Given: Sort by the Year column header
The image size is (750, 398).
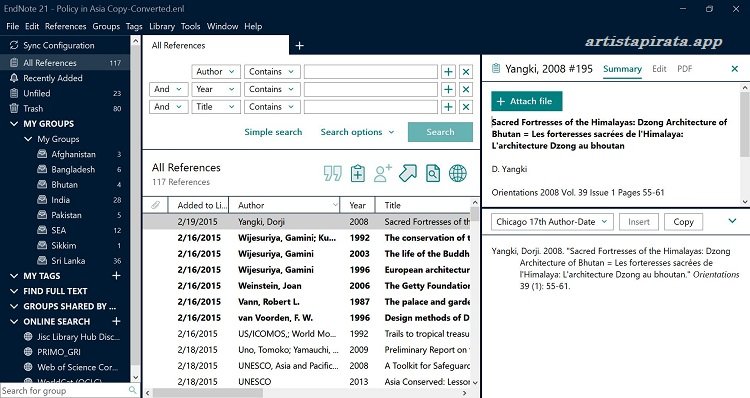Looking at the screenshot, I should tap(357, 205).
